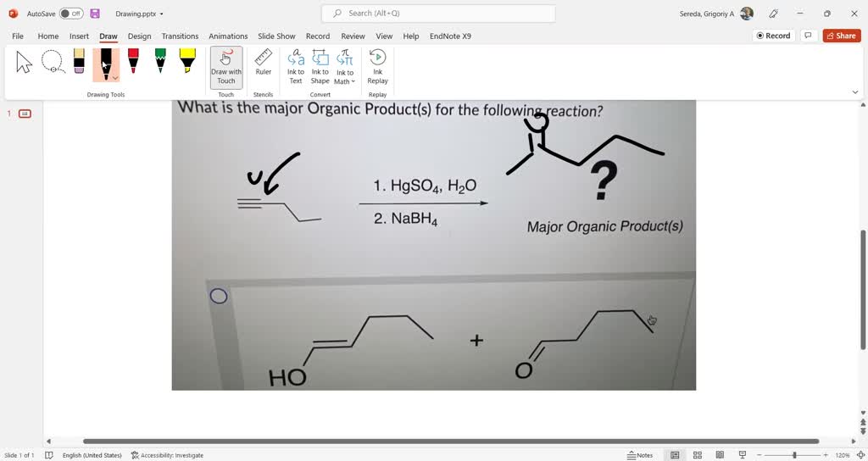Click the spell check book icon

coord(48,455)
